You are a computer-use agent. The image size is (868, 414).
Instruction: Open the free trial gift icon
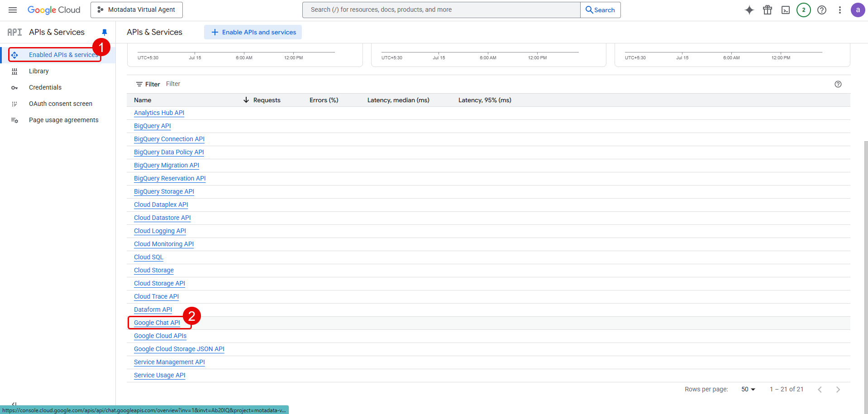pyautogui.click(x=768, y=10)
